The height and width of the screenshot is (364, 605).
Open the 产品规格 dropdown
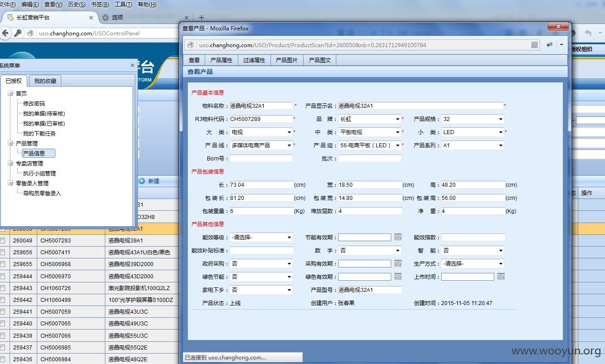point(473,119)
